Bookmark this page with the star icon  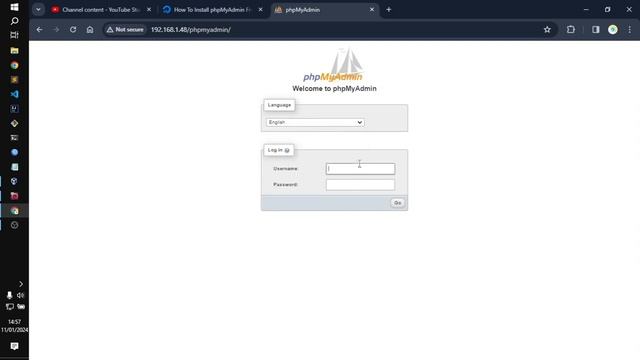pyautogui.click(x=547, y=29)
